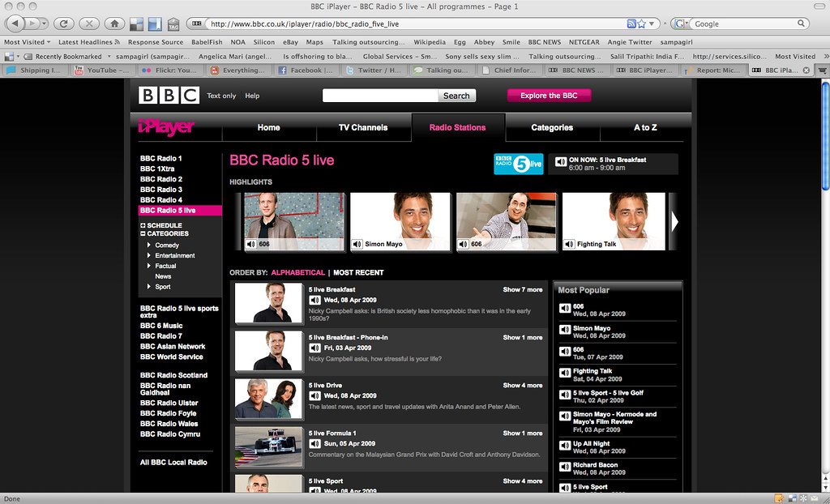Click speaker icon on Simon Mayo highlight
This screenshot has width=830, height=504.
click(357, 244)
